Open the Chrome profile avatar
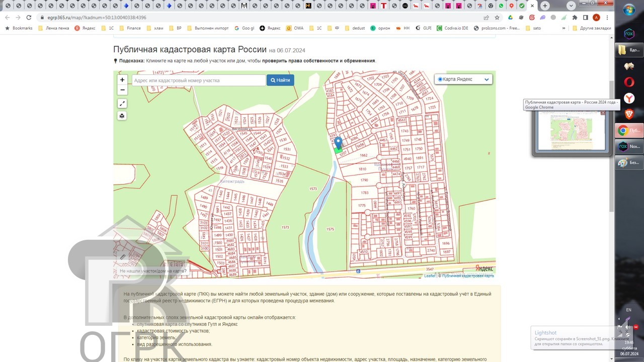The height and width of the screenshot is (362, 644). click(x=596, y=17)
